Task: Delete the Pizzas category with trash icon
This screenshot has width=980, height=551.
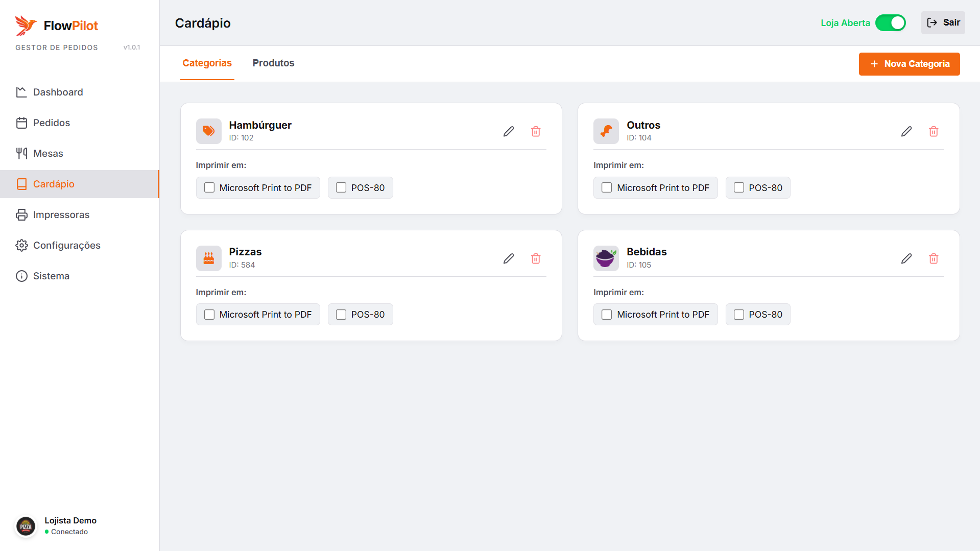Action: [536, 259]
